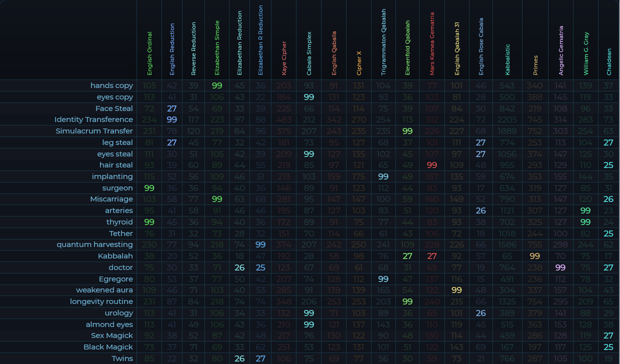Click the 'Black Magick' phrase label
The width and height of the screenshot is (620, 364).
coord(108,347)
